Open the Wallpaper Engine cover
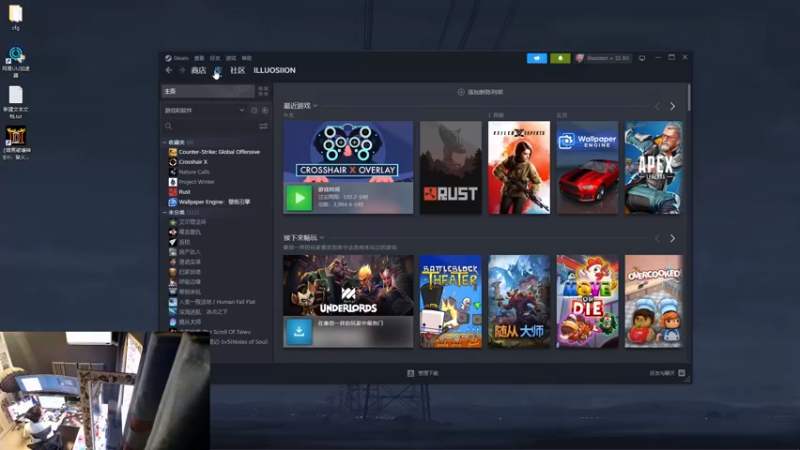This screenshot has width=800, height=450. tap(587, 168)
